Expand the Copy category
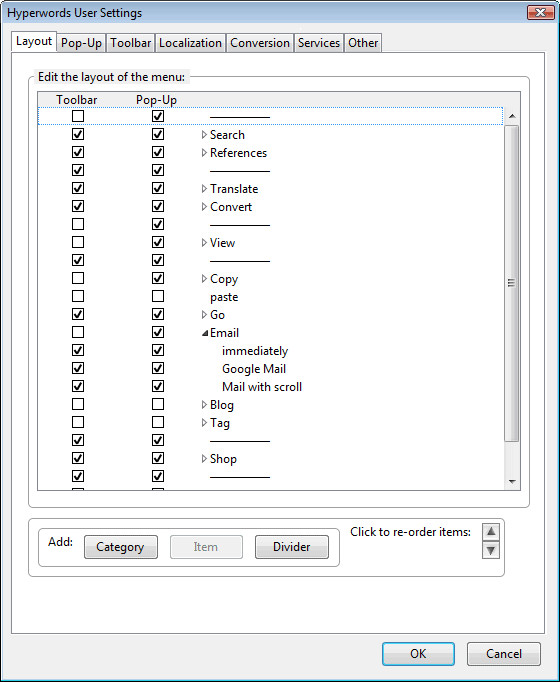560x682 pixels. (x=204, y=279)
